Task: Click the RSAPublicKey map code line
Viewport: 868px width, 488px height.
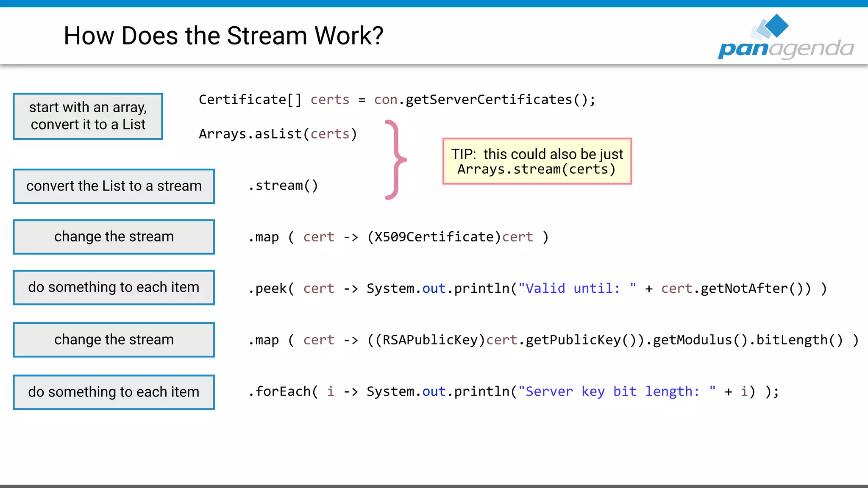Action: (x=553, y=340)
